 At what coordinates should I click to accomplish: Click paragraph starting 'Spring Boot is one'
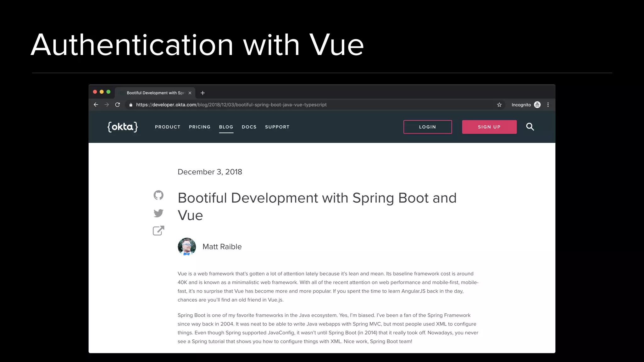click(x=328, y=328)
